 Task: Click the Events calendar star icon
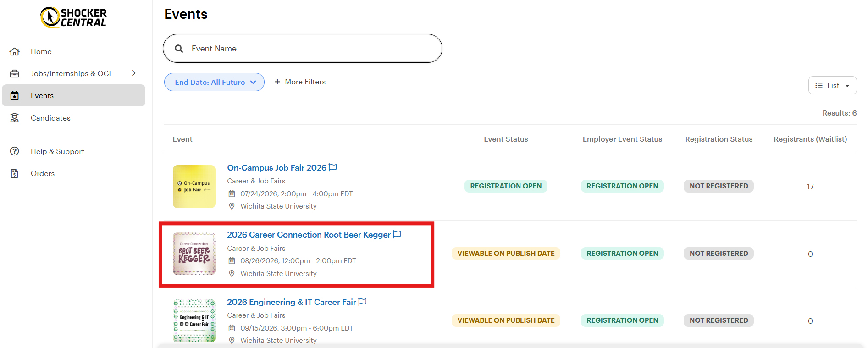point(15,95)
